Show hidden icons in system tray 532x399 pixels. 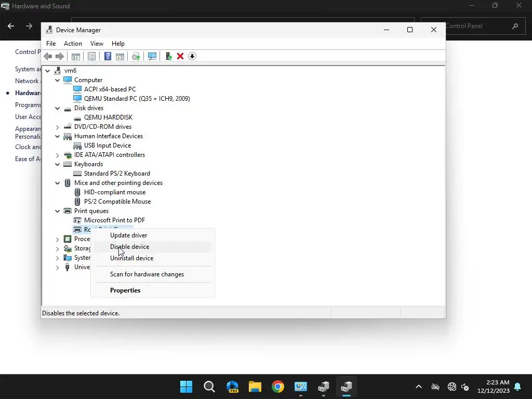419,387
